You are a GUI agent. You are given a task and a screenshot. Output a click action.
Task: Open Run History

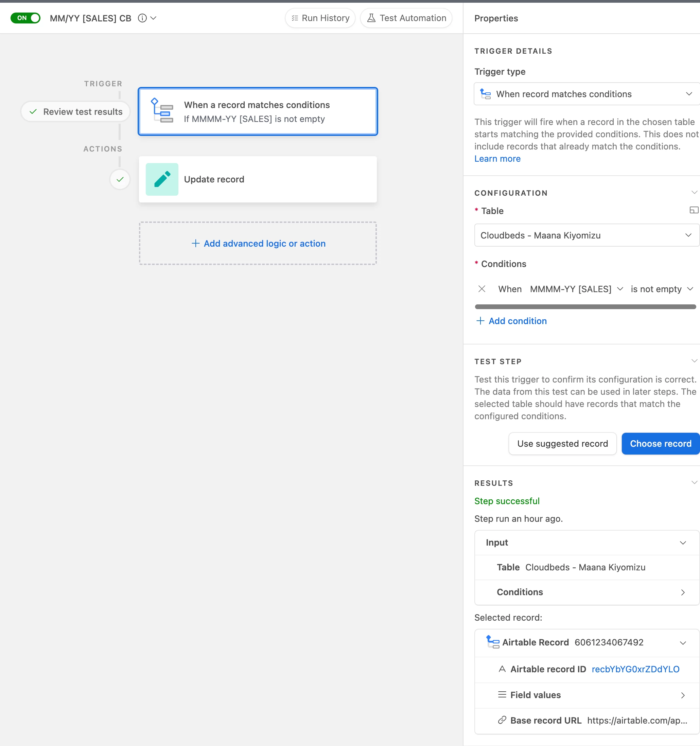coord(320,18)
